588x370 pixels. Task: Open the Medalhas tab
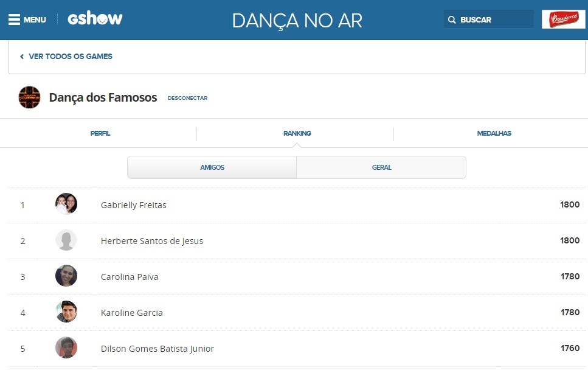pos(494,133)
